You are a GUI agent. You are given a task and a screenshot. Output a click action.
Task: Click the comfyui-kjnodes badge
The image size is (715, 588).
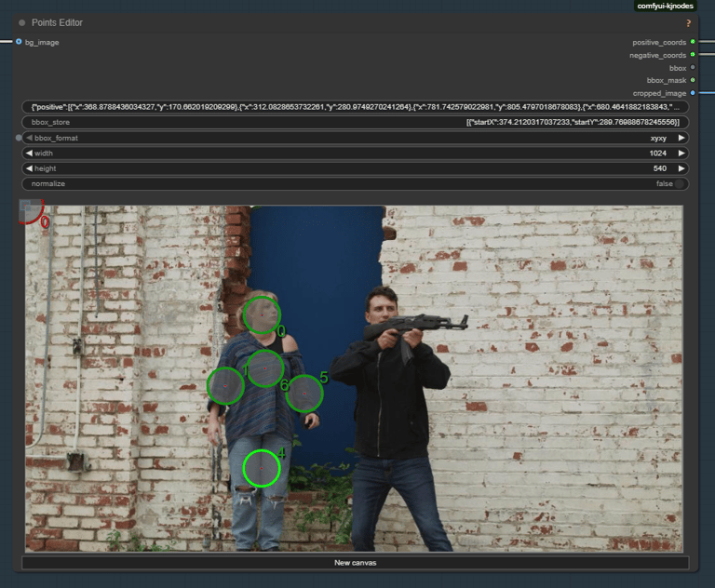[x=665, y=6]
